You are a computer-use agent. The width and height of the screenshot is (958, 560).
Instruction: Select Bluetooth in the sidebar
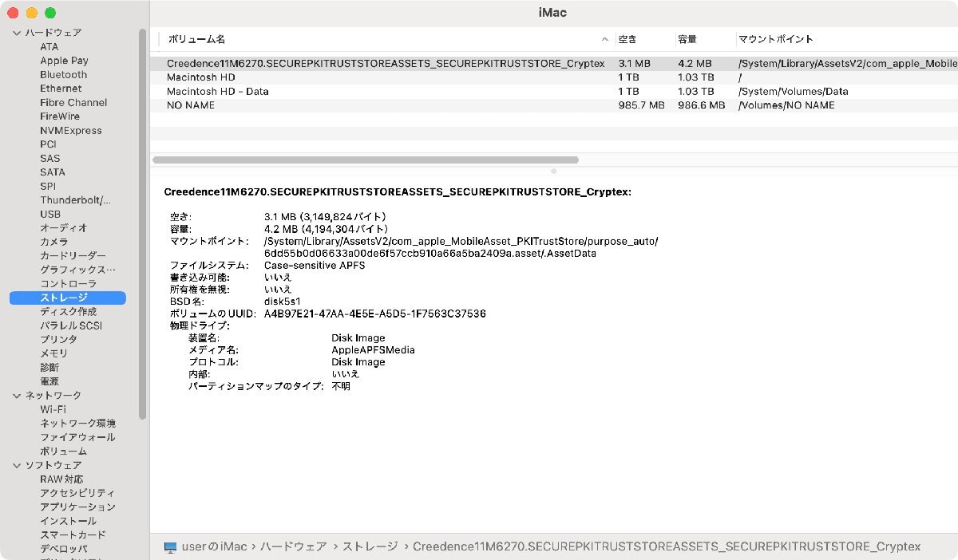pyautogui.click(x=64, y=75)
